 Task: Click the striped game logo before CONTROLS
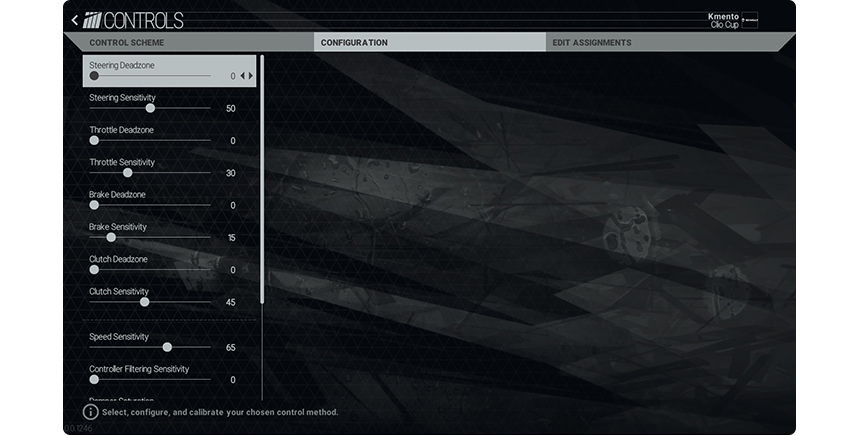(x=91, y=20)
